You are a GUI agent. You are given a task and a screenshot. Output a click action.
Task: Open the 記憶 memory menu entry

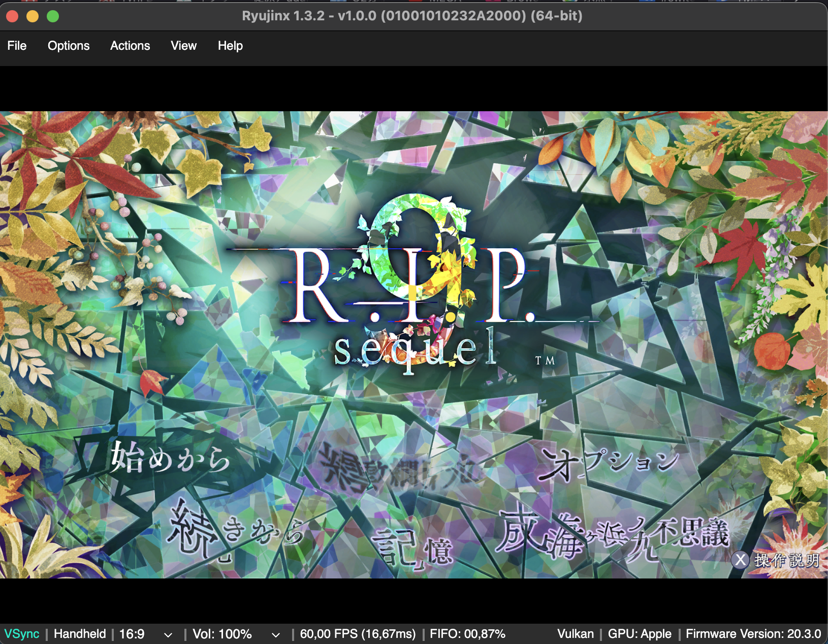point(413,549)
